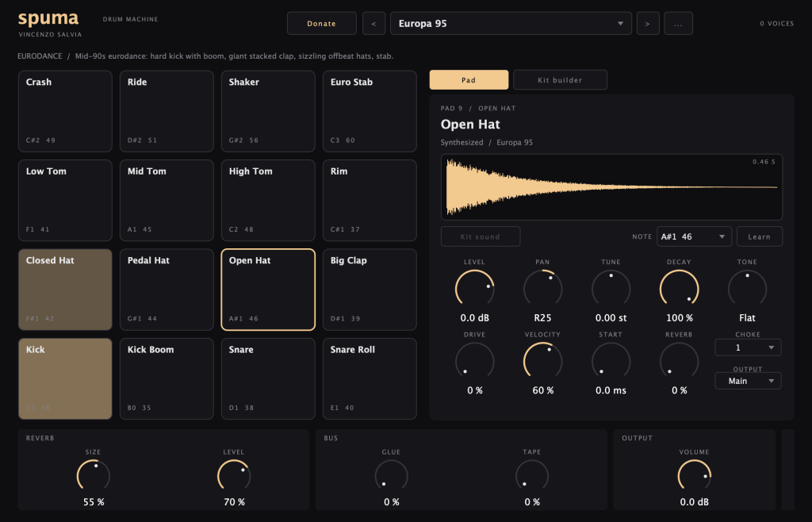Click the pad LEVEL knob
Image resolution: width=812 pixels, height=522 pixels.
474,289
